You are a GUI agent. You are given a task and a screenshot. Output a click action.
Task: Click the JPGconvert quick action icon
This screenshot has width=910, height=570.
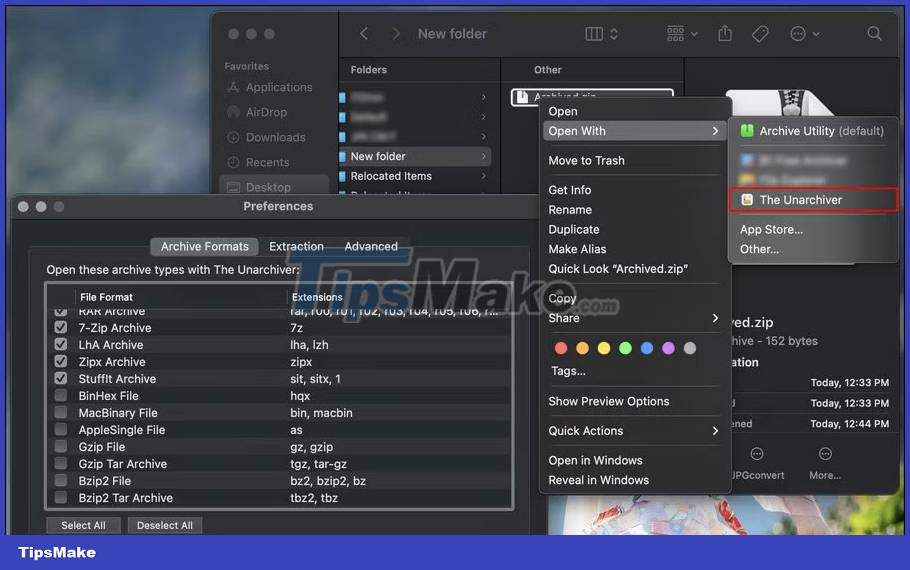tap(757, 454)
